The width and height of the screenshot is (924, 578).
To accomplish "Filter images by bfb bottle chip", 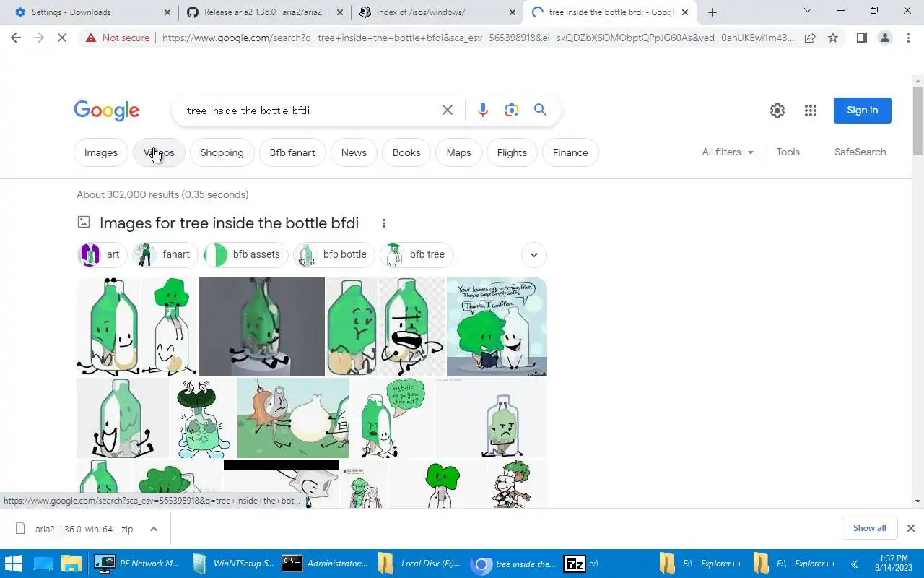I will [334, 254].
